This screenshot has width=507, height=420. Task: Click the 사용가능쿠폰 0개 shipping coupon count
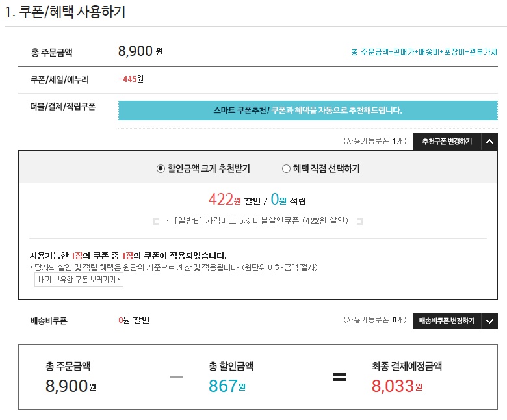pyautogui.click(x=375, y=321)
